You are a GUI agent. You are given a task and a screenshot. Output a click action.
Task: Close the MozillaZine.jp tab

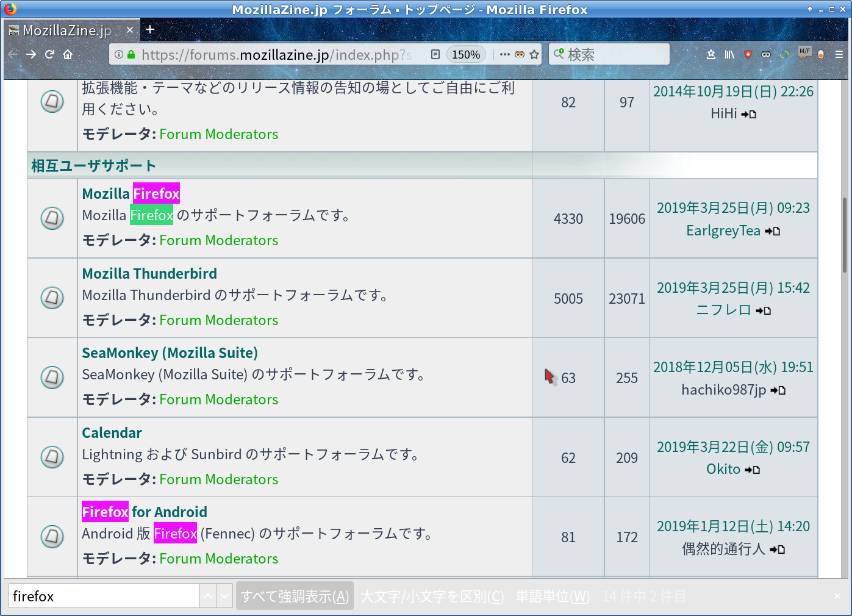[129, 30]
